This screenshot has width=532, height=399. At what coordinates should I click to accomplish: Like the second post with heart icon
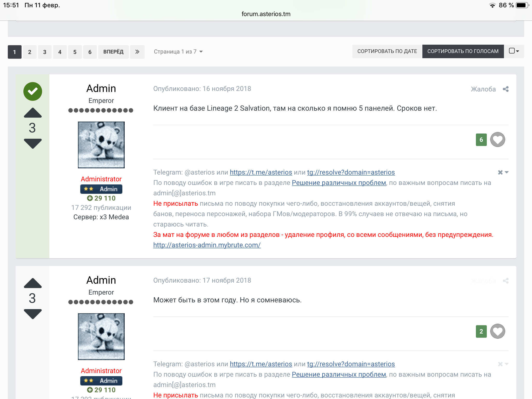point(497,331)
